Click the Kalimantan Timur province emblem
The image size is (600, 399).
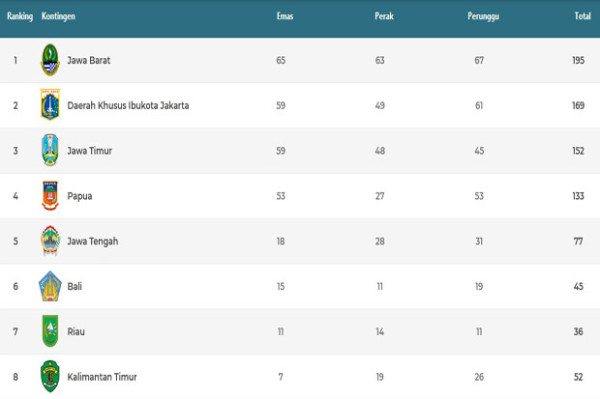50,376
